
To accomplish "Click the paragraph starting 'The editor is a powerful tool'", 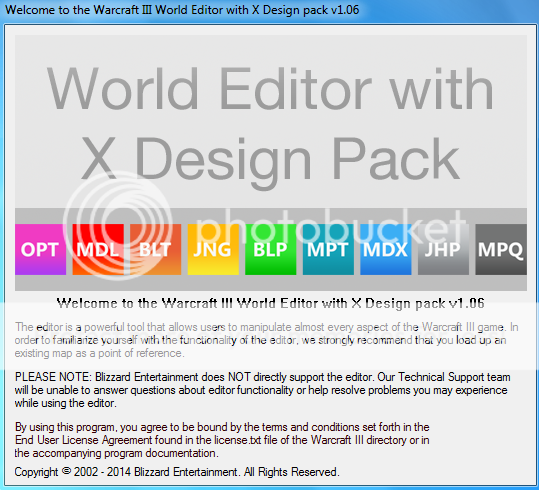I will (x=266, y=340).
